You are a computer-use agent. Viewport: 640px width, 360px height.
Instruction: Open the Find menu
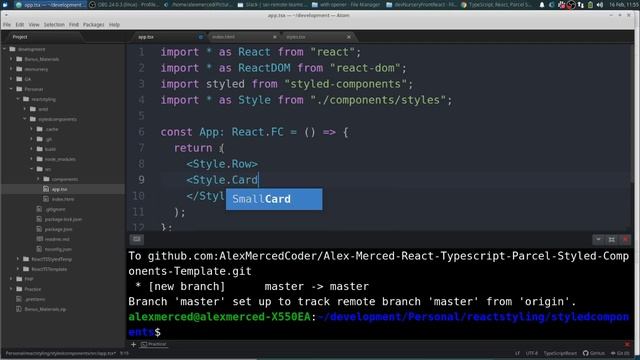coord(74,24)
